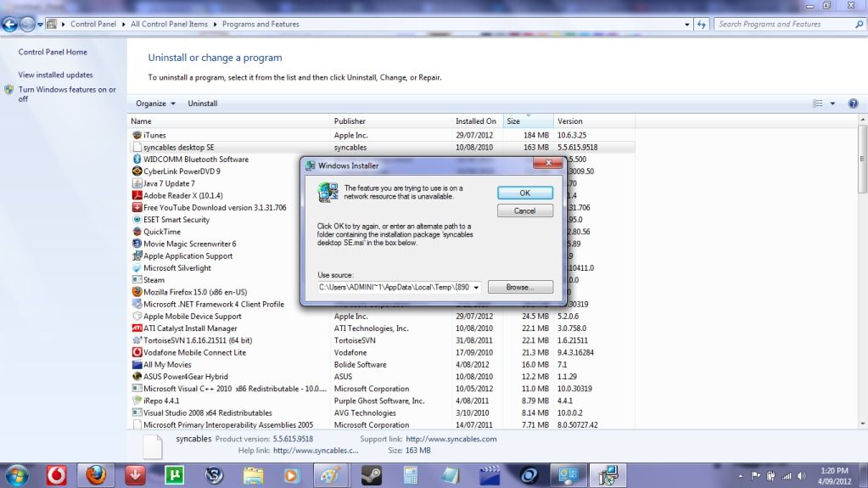Click the ESET Smart Security icon
This screenshot has width=868, height=488.
[137, 219]
